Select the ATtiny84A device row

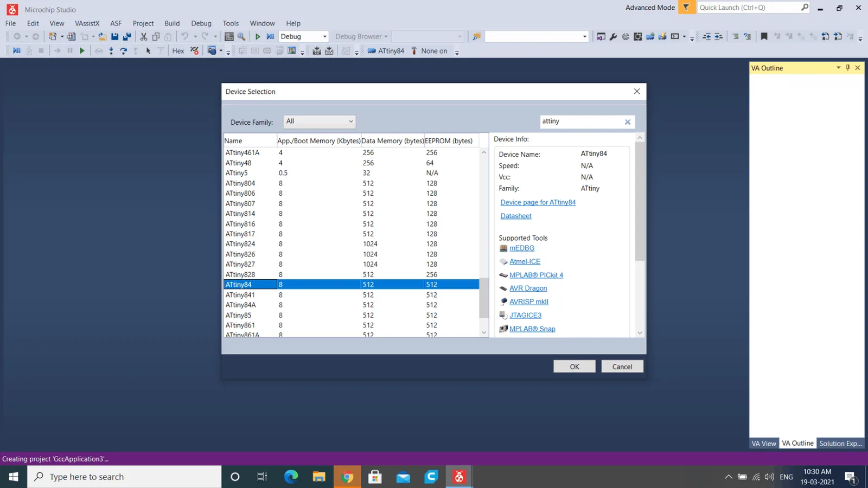pyautogui.click(x=352, y=305)
